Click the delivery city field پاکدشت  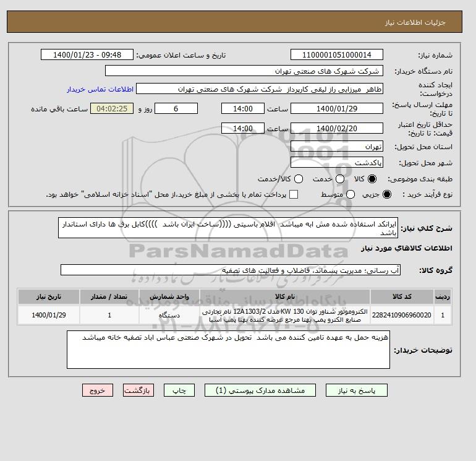tap(337, 162)
